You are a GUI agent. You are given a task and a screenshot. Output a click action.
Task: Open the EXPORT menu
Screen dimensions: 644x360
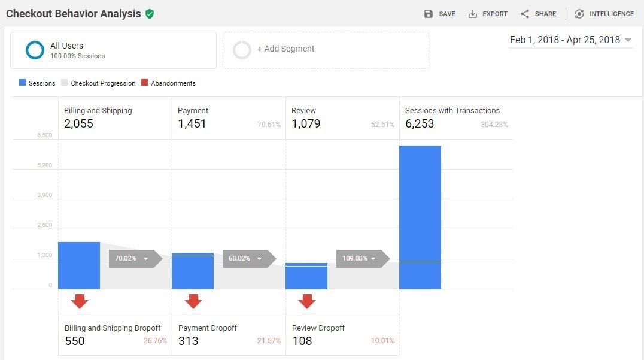(488, 13)
